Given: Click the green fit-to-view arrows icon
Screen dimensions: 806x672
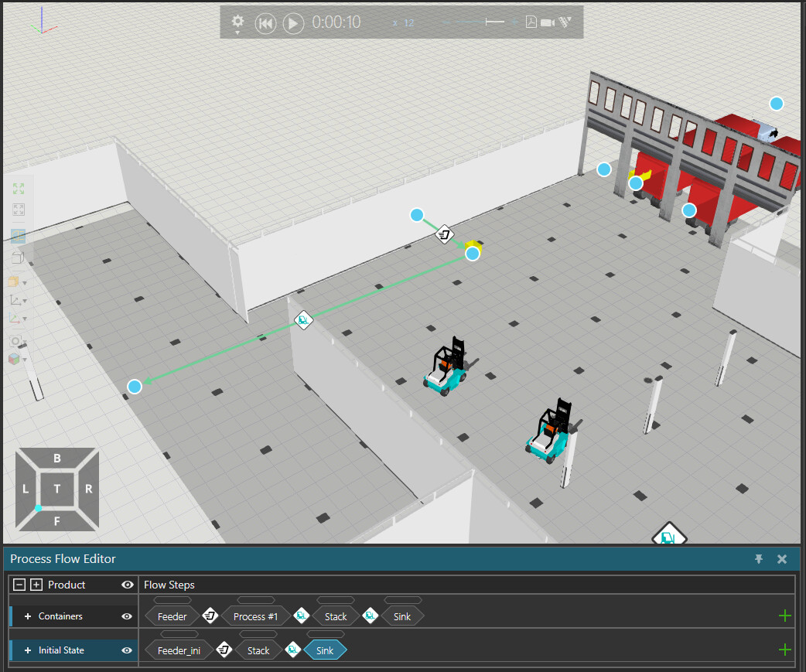Looking at the screenshot, I should 19,189.
